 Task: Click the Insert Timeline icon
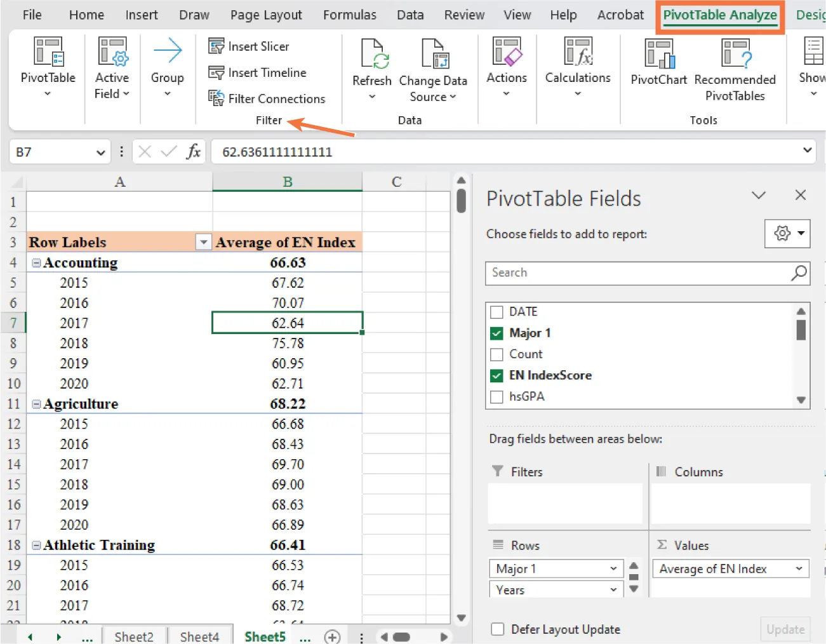click(x=216, y=72)
